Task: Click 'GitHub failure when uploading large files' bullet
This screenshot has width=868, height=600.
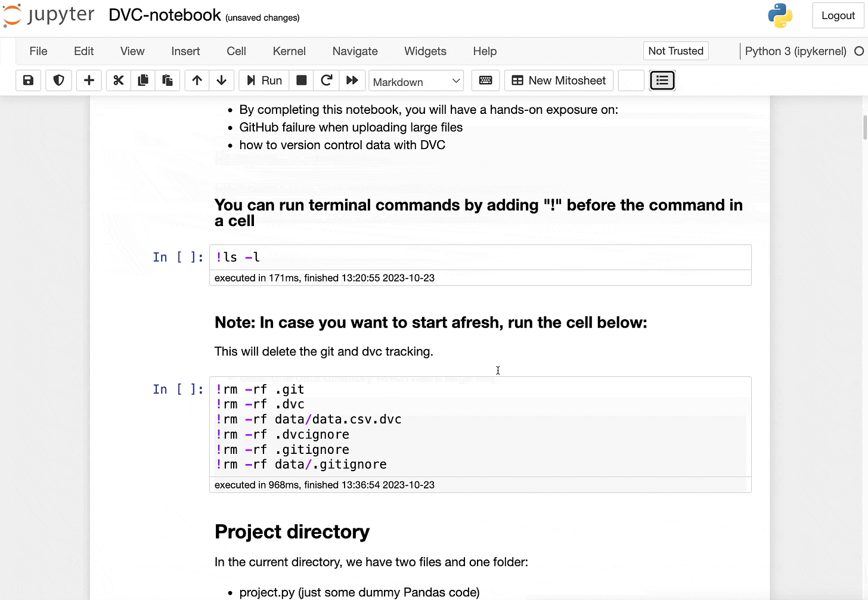Action: click(351, 128)
